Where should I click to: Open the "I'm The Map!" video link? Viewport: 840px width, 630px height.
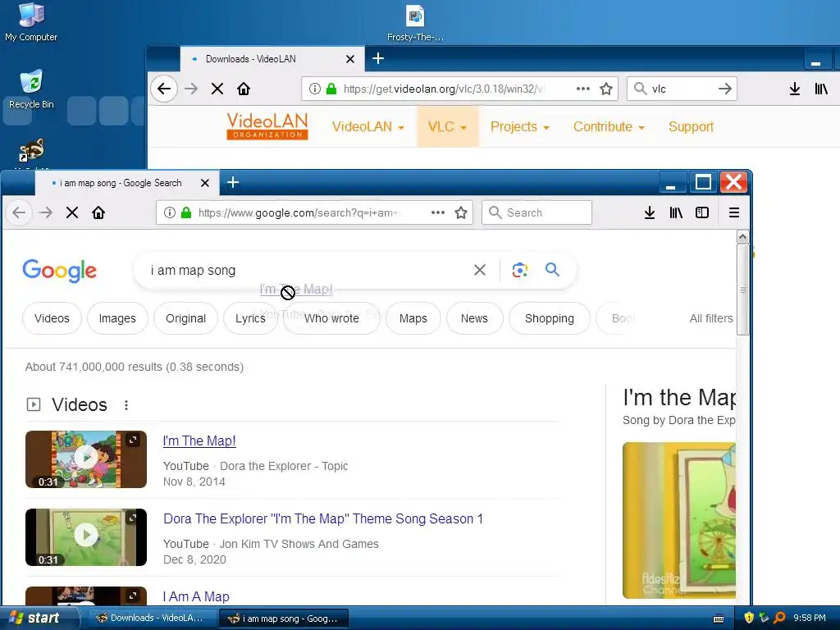point(199,441)
